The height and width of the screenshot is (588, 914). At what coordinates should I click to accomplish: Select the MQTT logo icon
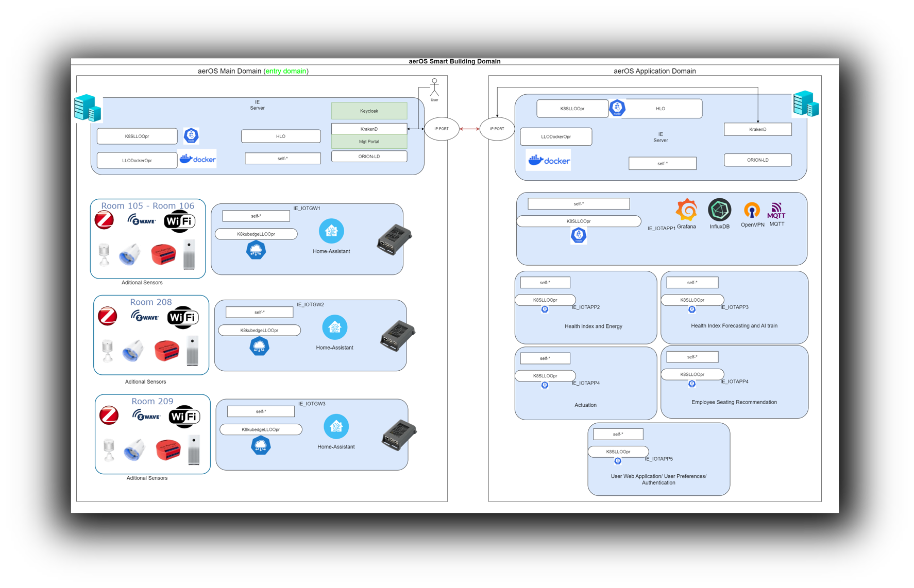[776, 211]
